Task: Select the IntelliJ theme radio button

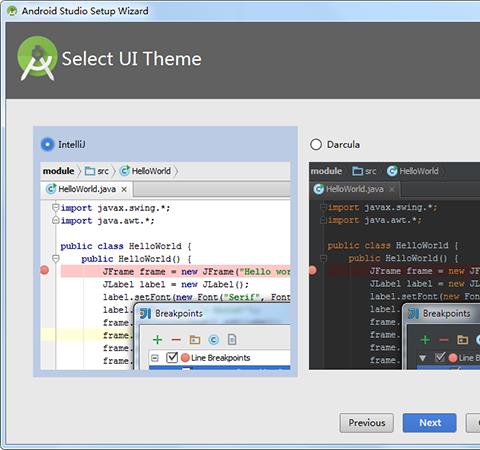Action: click(47, 145)
